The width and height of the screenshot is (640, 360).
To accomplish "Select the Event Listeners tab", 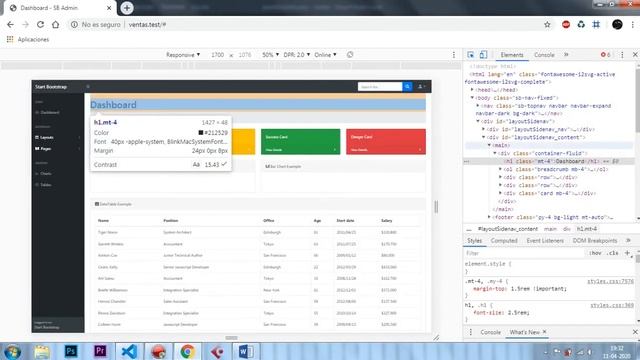I will 544,241.
